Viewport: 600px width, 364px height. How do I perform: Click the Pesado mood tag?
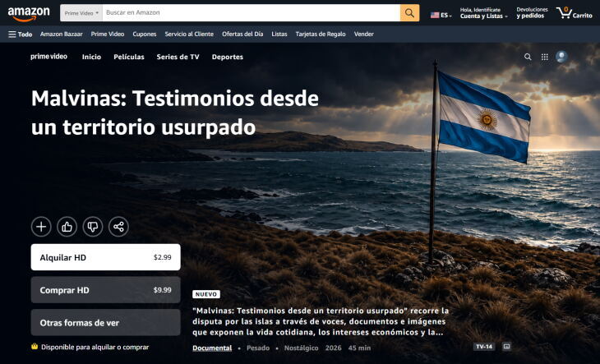[x=258, y=348]
